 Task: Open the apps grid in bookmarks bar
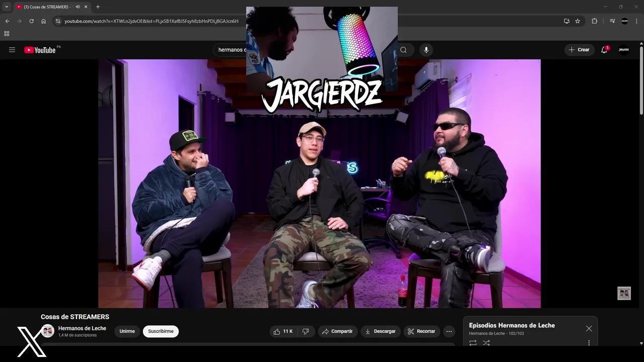coord(7,33)
